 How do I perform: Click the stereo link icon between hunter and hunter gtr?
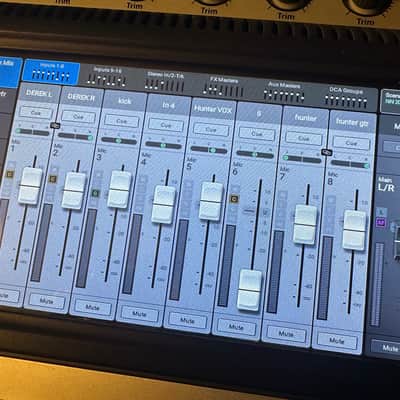[327, 152]
